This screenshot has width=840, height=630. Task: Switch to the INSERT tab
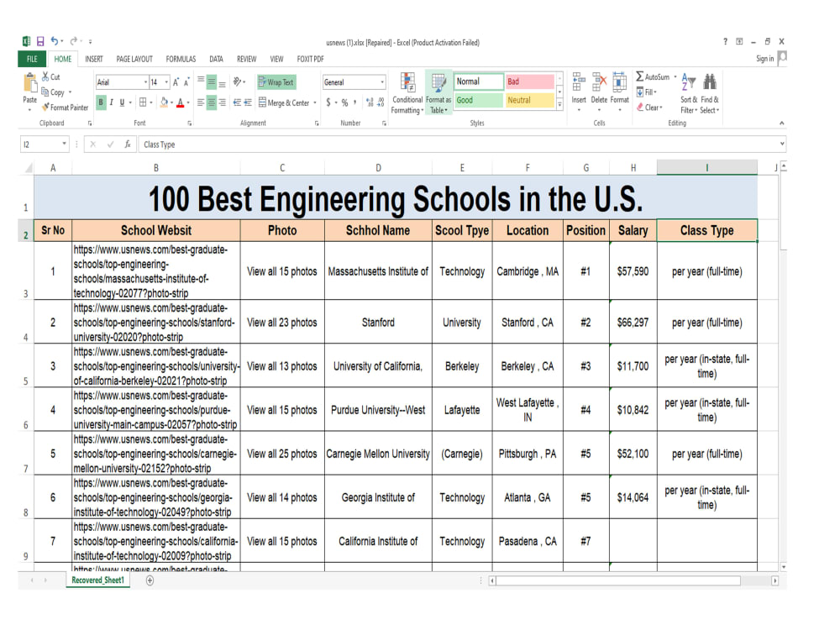point(94,59)
